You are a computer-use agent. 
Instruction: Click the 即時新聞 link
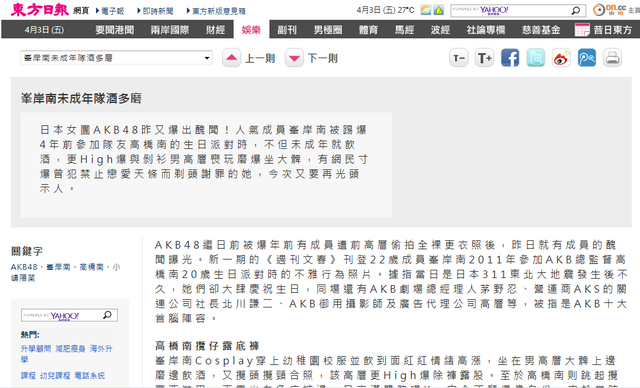(158, 11)
